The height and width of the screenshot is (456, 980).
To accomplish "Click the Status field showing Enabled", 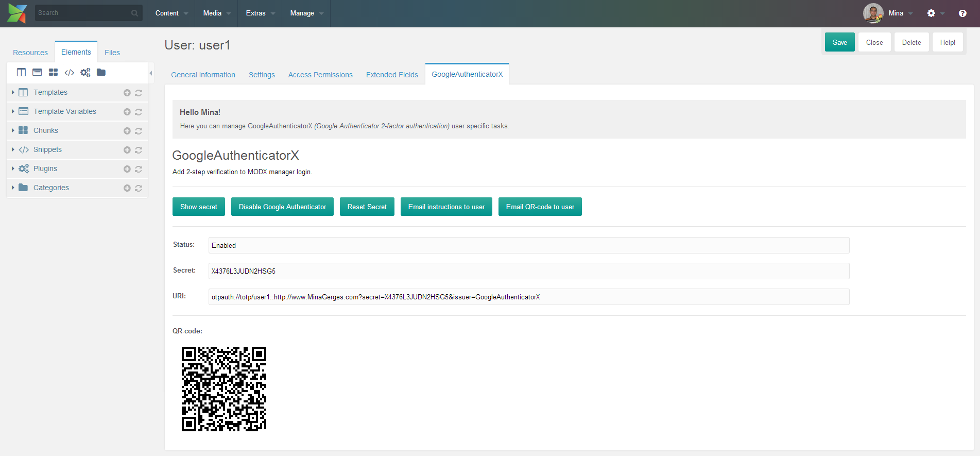I will coord(529,245).
